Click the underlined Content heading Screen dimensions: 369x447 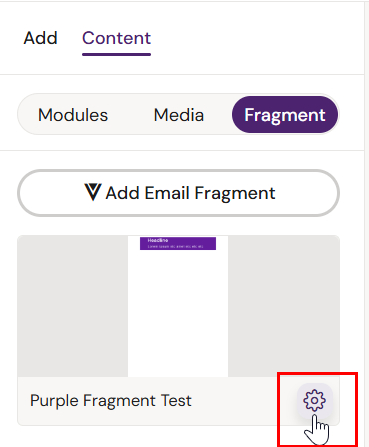coord(116,38)
